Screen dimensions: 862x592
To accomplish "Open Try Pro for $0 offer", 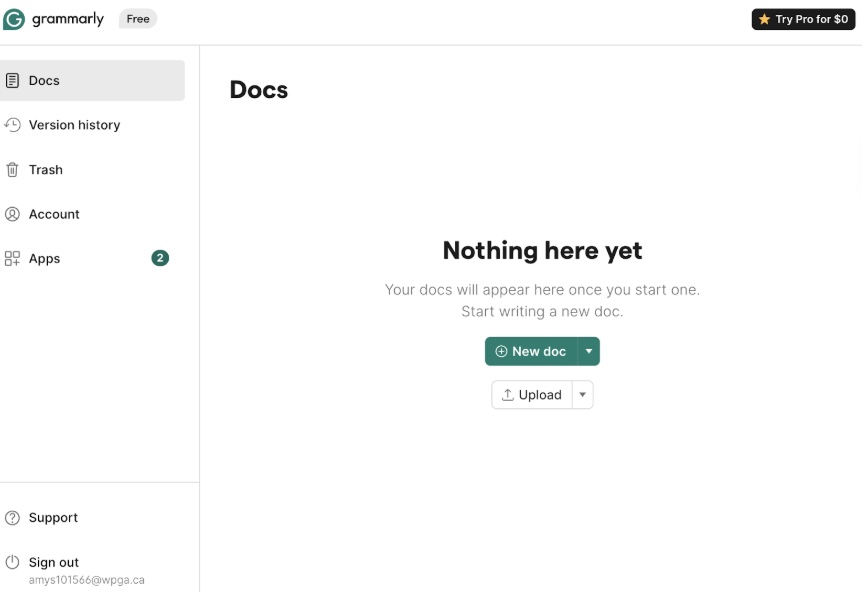I will point(803,19).
